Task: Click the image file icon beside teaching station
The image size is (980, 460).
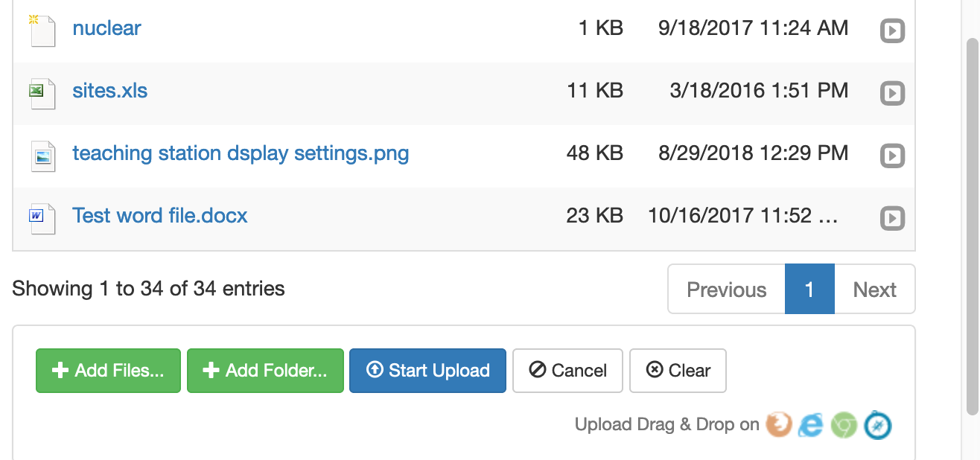Action: coord(42,156)
